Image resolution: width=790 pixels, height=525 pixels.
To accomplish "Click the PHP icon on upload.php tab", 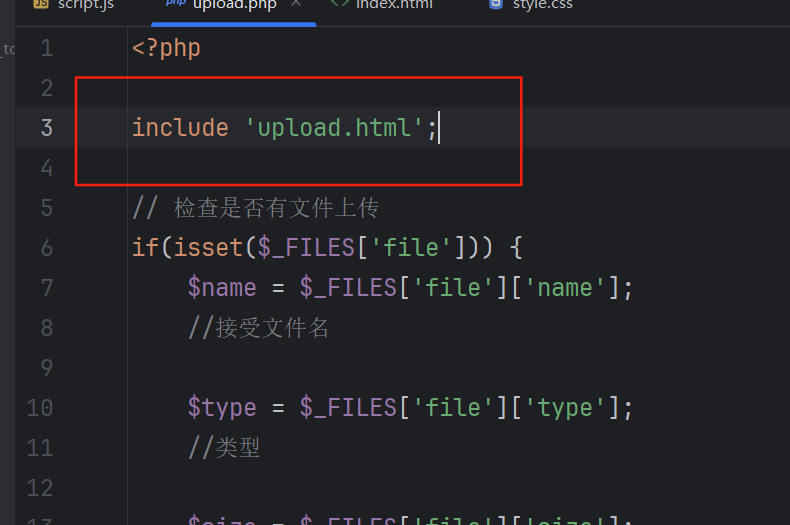I will point(176,3).
